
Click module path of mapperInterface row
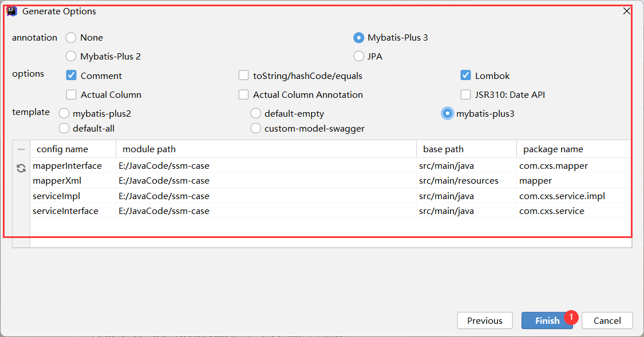pyautogui.click(x=266, y=166)
